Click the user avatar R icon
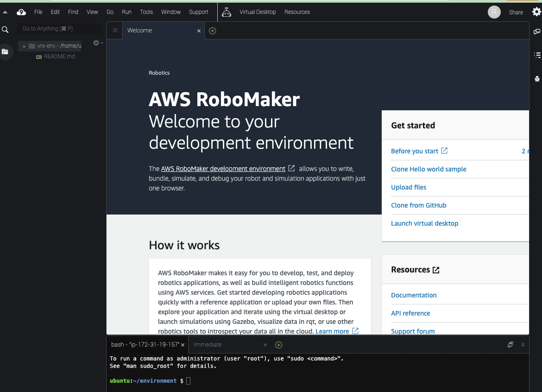542x392 pixels. [x=494, y=12]
